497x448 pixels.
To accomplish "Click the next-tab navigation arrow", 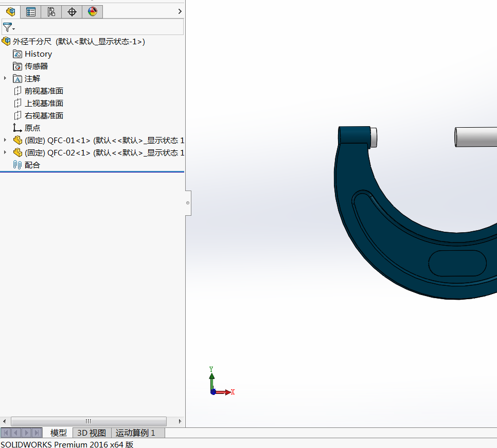I will (27, 433).
